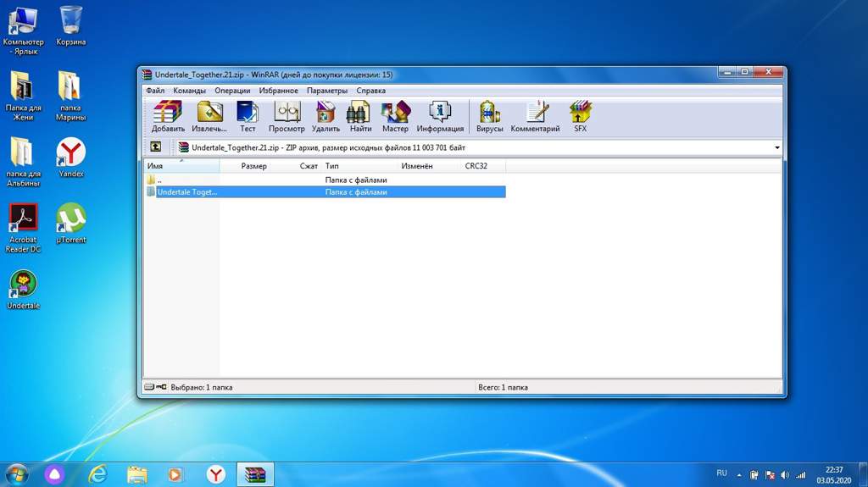This screenshot has width=868, height=487.
Task: Open the Файл menu
Action: [155, 91]
